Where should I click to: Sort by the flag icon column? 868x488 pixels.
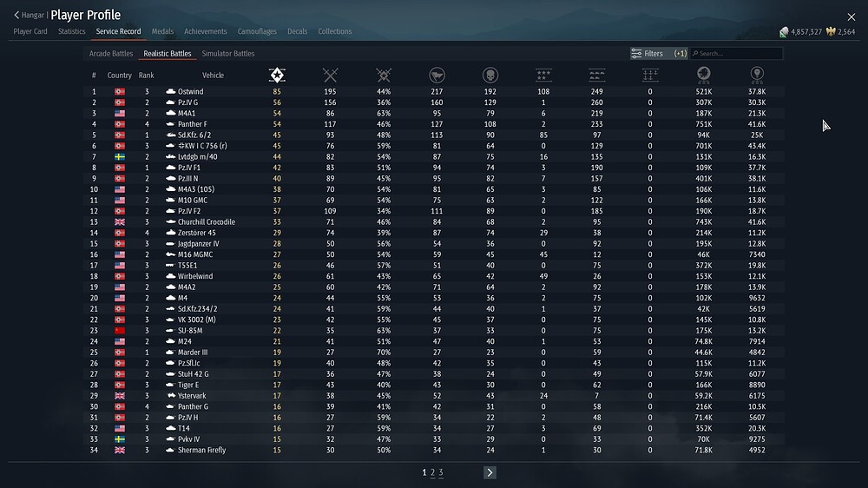(437, 76)
